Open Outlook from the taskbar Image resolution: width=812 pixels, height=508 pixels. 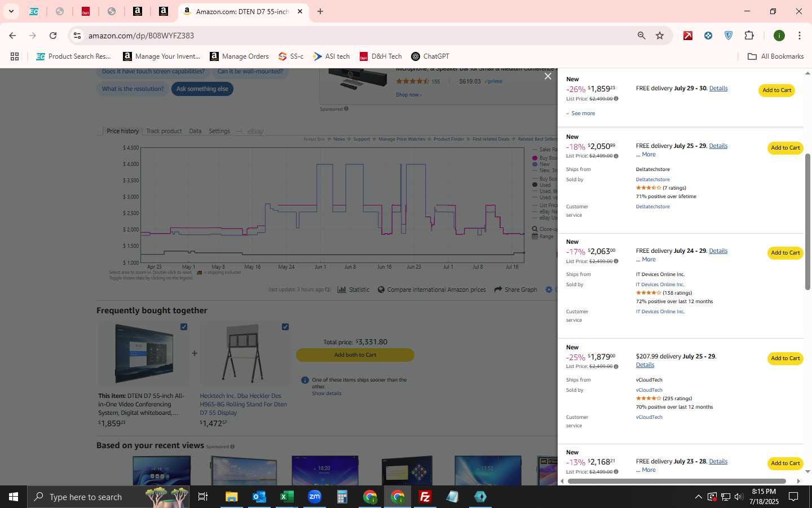259,497
